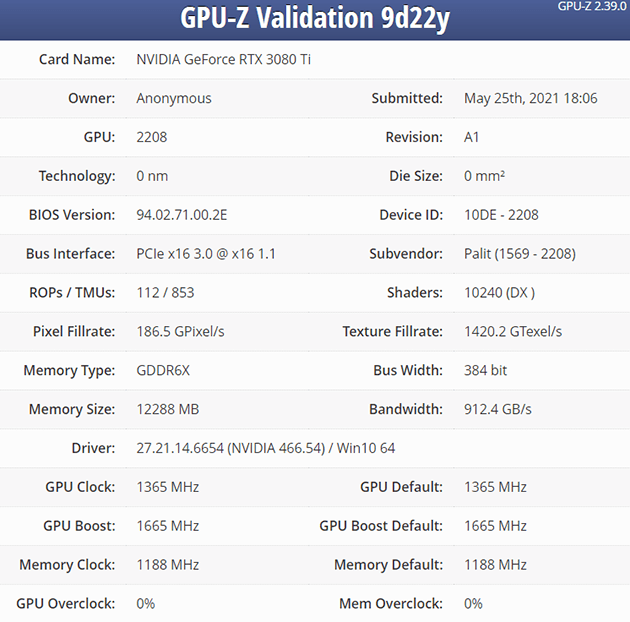Click GPU Default value '1365 MHz'

495,487
